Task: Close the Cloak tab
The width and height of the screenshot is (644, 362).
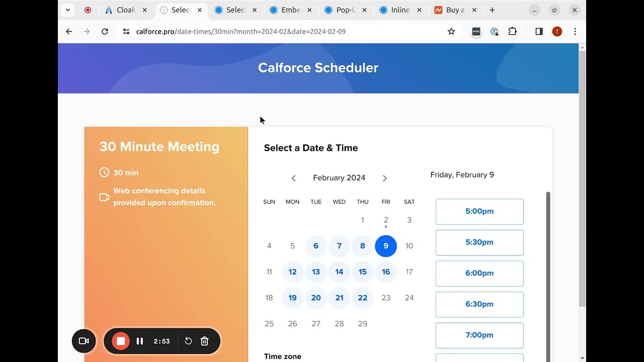Action: (145, 10)
